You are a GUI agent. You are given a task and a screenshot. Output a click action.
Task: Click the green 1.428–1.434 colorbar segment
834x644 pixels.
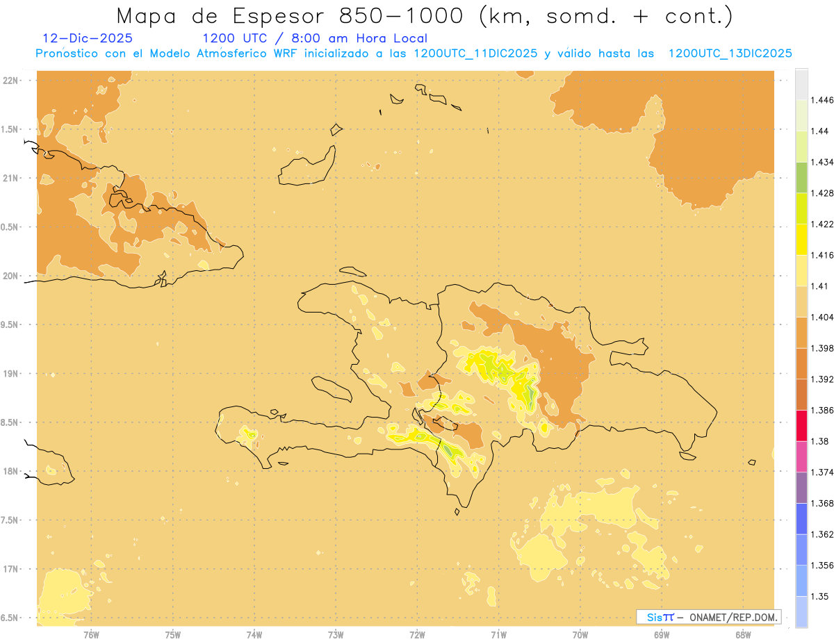[801, 177]
